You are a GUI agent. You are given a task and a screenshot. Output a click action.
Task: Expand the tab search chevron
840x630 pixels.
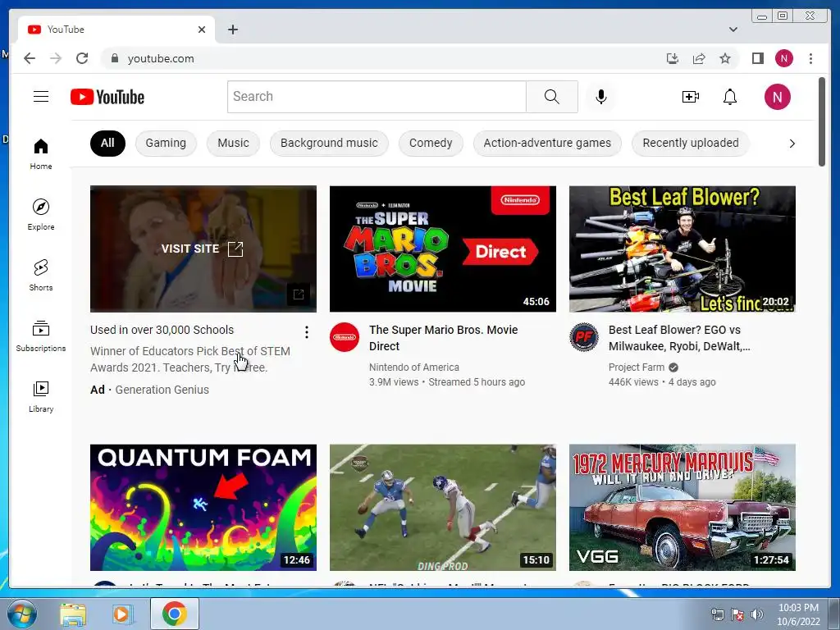[733, 30]
